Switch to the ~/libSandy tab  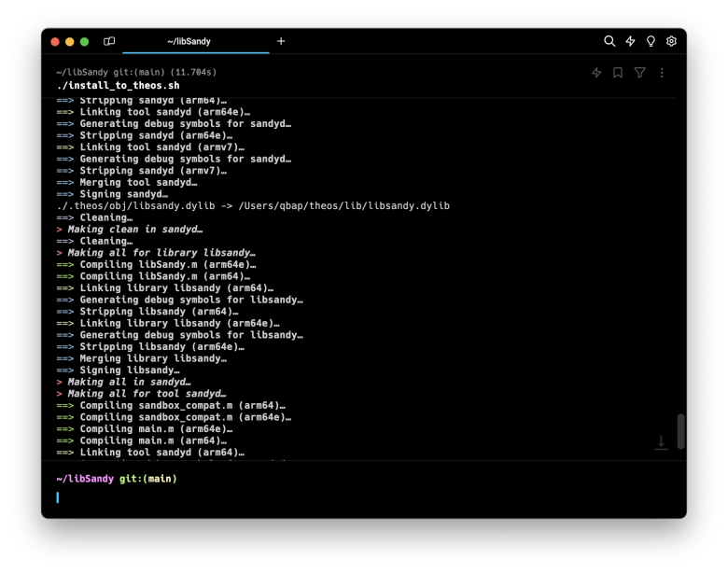click(x=195, y=41)
